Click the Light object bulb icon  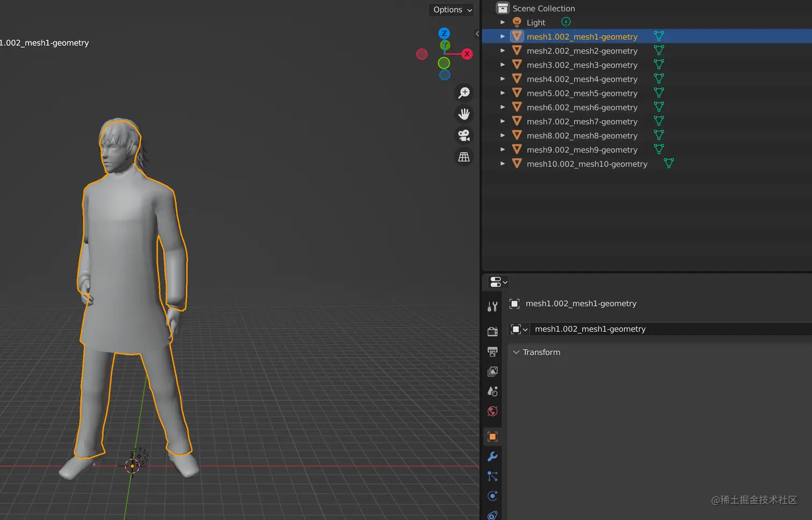517,22
